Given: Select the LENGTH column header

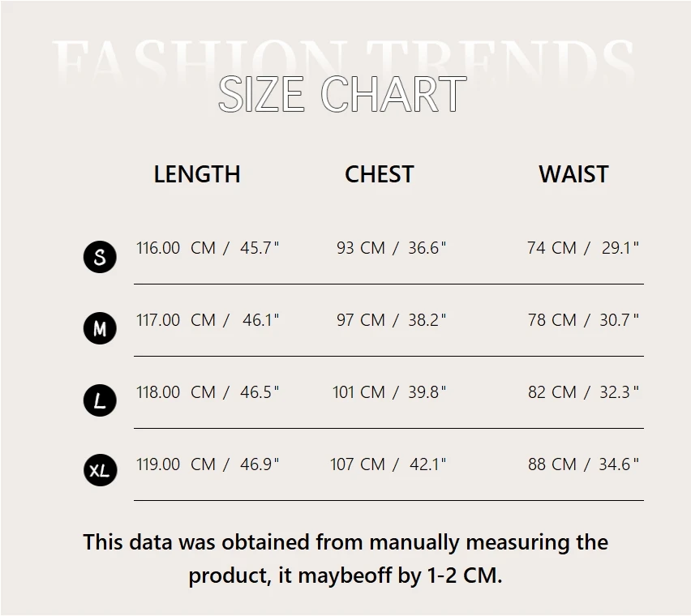Looking at the screenshot, I should point(197,174).
